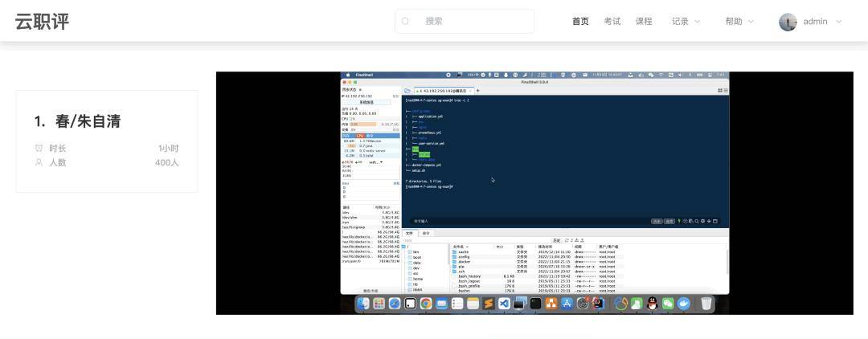Screen dimensions: 868x339
Task: Click Sublime Text icon in the video's dock
Action: [x=489, y=303]
